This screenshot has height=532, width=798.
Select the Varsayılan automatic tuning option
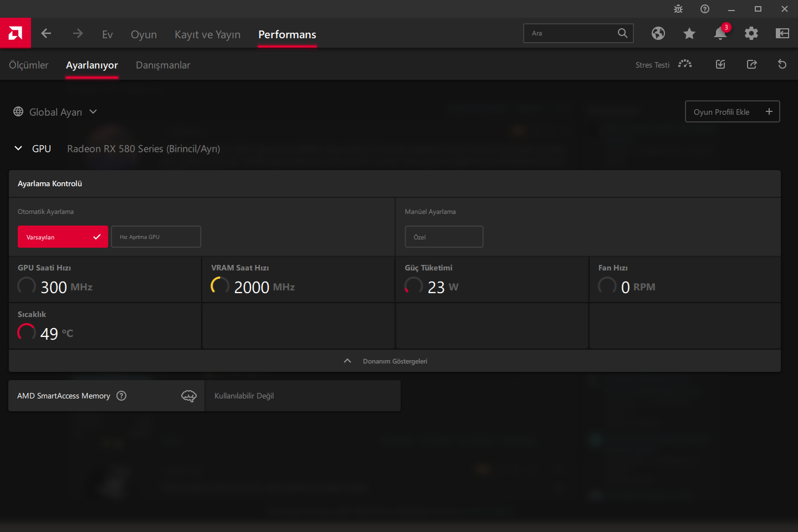(x=63, y=237)
